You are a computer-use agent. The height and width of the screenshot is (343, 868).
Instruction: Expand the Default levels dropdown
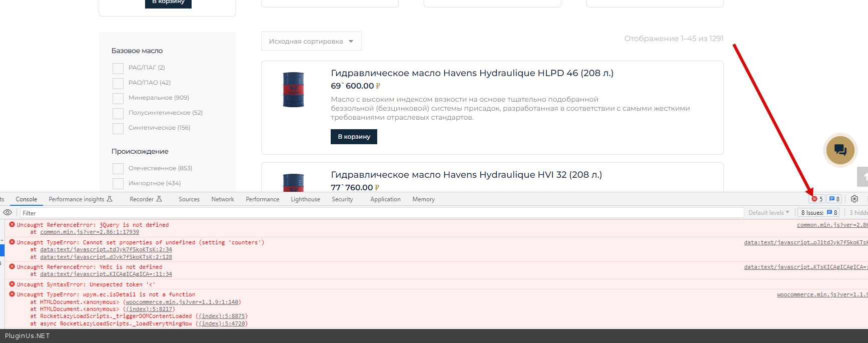click(768, 213)
